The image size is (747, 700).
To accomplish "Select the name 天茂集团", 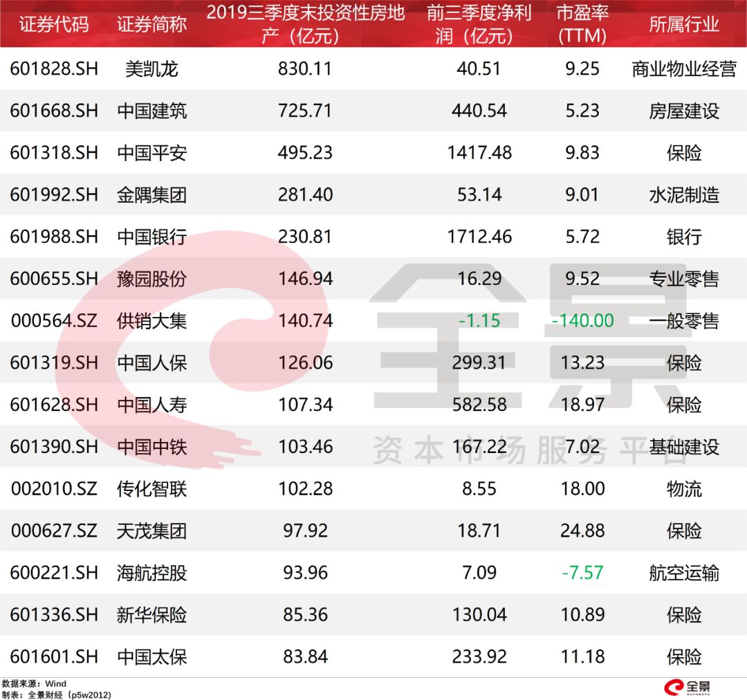I will 151,531.
